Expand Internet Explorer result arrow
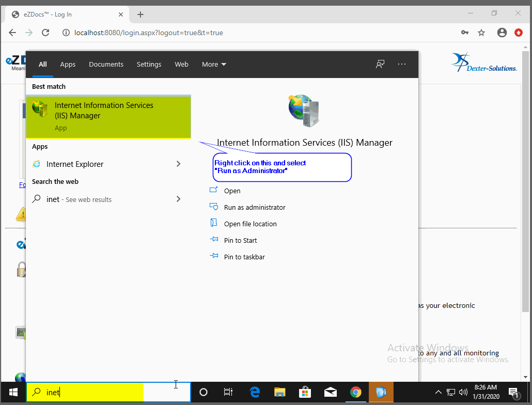 click(179, 164)
